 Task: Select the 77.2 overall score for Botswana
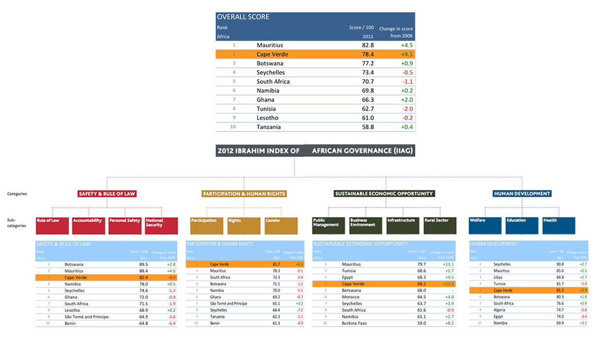[368, 63]
